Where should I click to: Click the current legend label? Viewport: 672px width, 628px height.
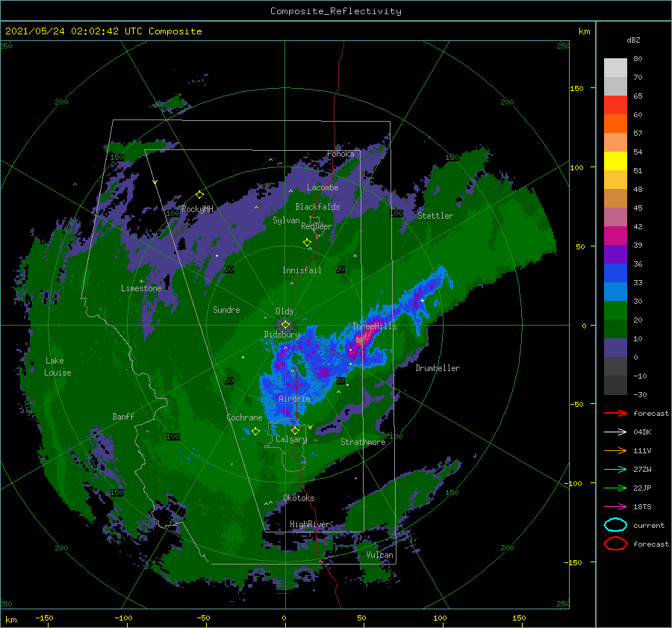649,525
